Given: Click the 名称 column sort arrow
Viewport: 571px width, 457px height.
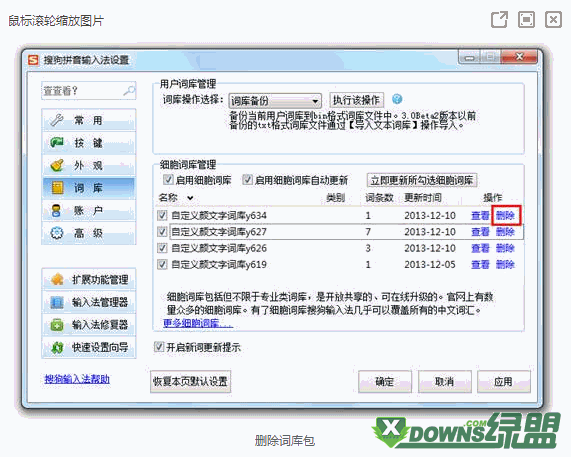Looking at the screenshot, I should [x=190, y=198].
